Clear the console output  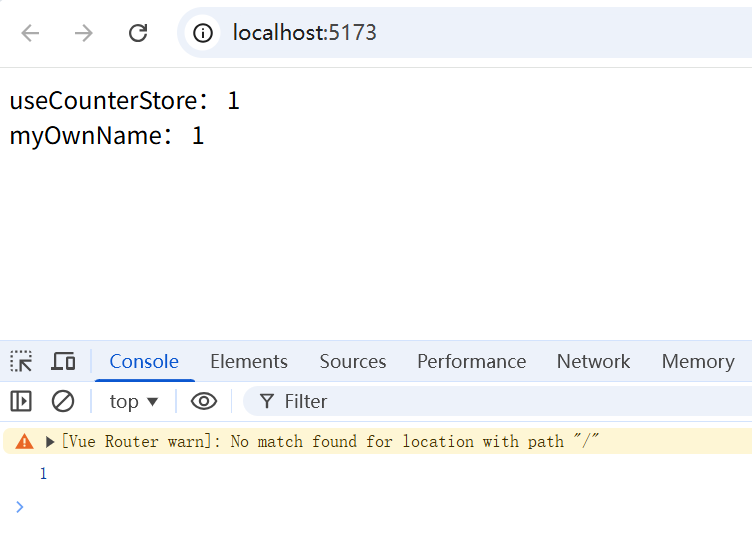[63, 401]
